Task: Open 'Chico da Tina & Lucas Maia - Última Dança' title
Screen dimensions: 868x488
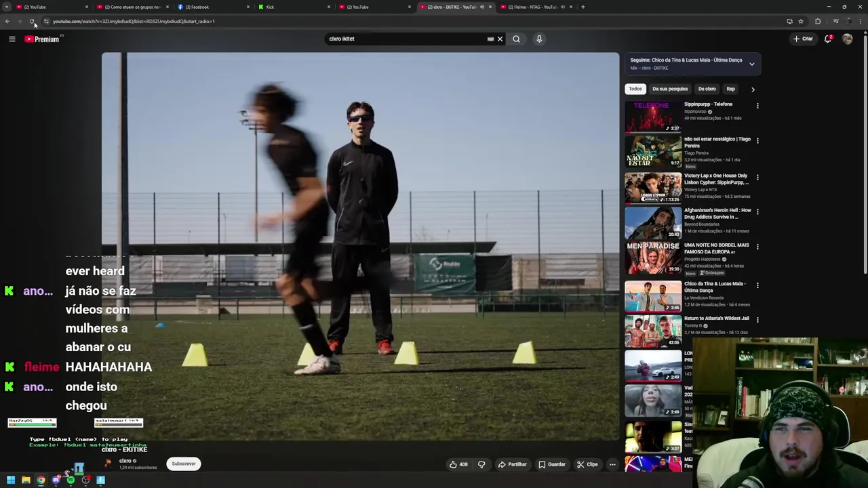Action: [715, 287]
